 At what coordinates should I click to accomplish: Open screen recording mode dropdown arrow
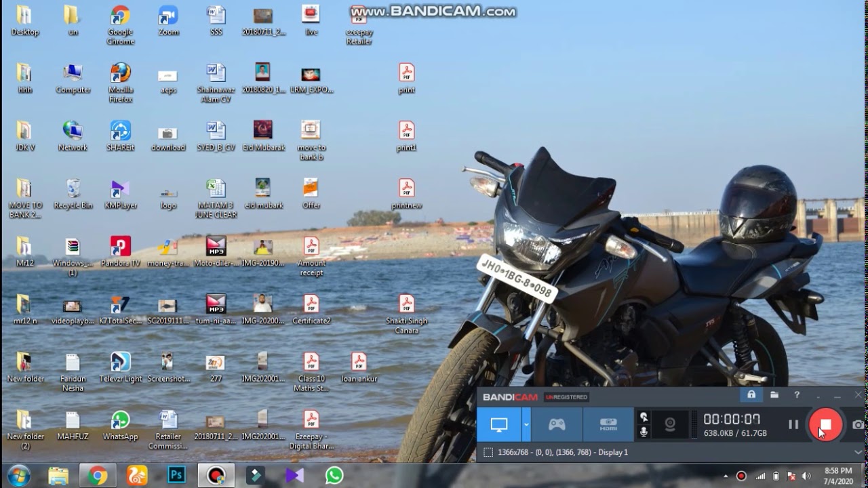pyautogui.click(x=526, y=425)
